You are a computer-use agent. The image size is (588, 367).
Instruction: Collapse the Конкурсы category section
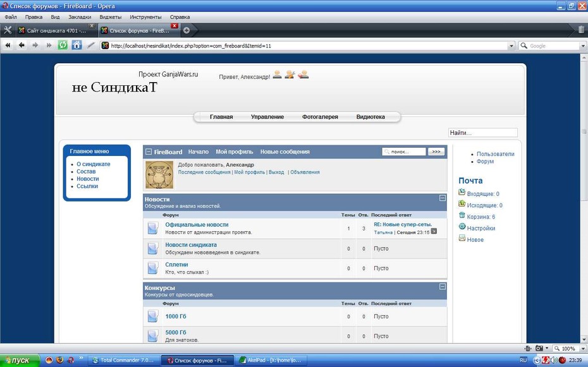(x=443, y=287)
